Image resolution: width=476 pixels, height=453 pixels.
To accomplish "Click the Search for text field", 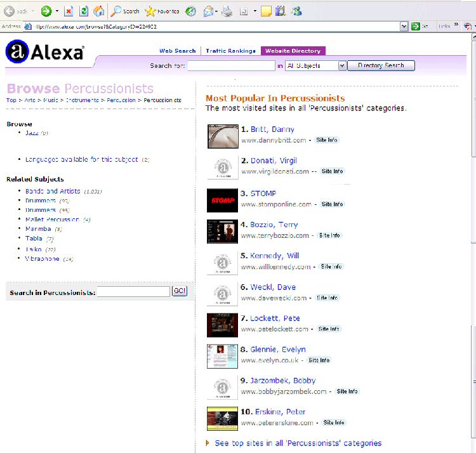I will [231, 65].
